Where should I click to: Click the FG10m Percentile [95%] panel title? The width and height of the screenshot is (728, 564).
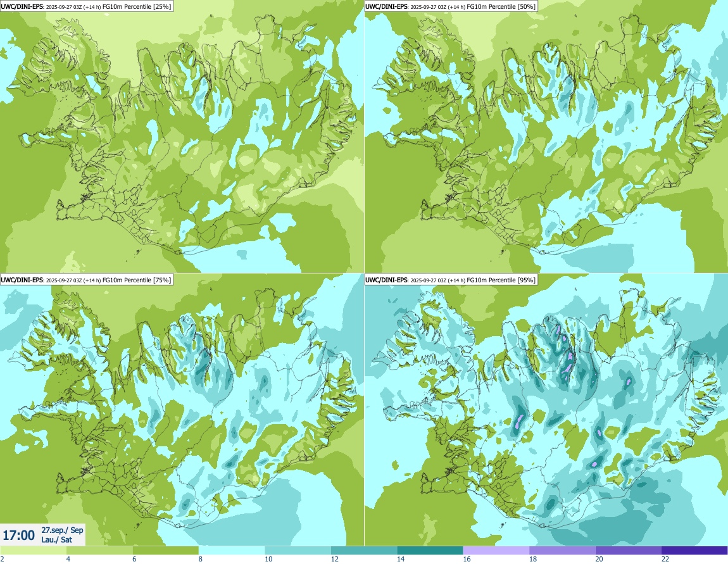point(451,280)
